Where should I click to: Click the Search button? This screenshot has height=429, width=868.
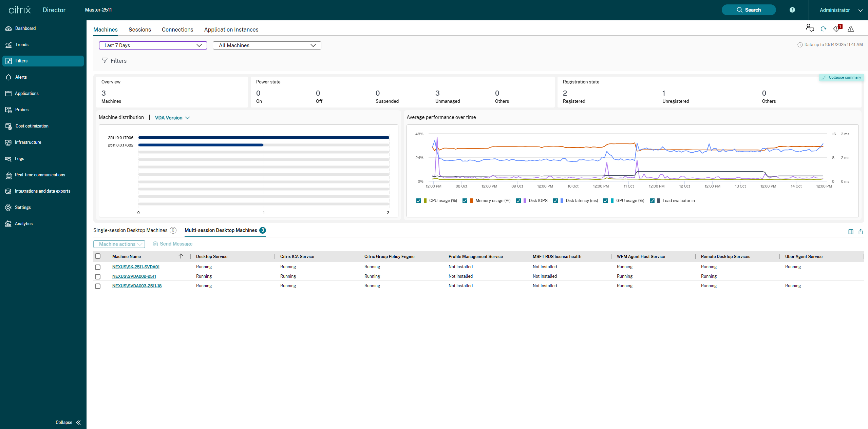click(x=749, y=10)
